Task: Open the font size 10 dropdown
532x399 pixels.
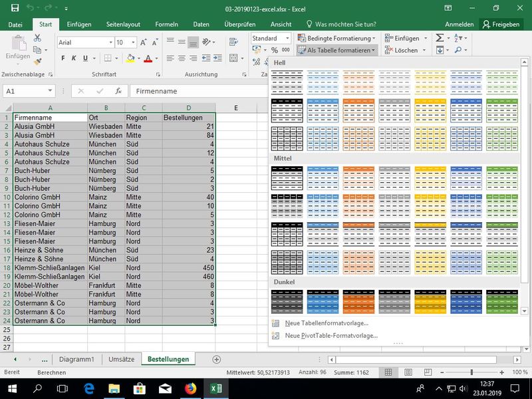Action: click(133, 43)
